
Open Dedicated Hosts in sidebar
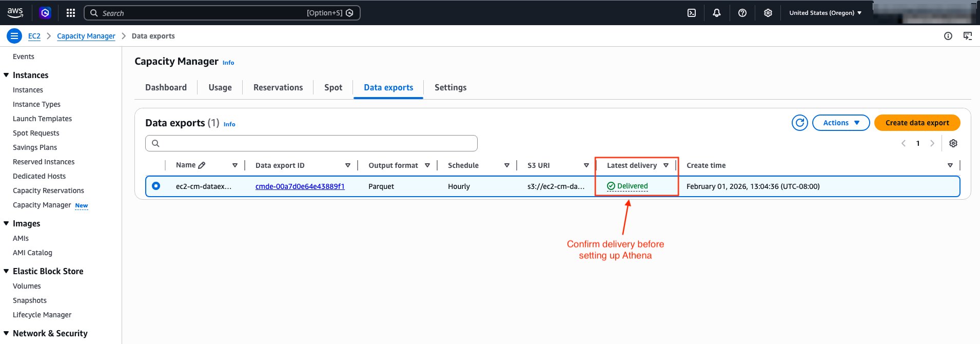click(39, 176)
